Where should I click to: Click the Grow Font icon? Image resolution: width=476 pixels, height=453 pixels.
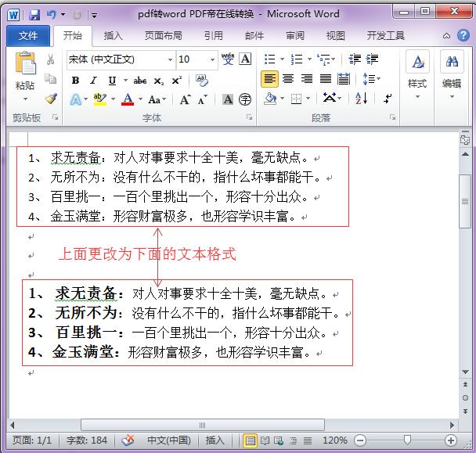[185, 99]
